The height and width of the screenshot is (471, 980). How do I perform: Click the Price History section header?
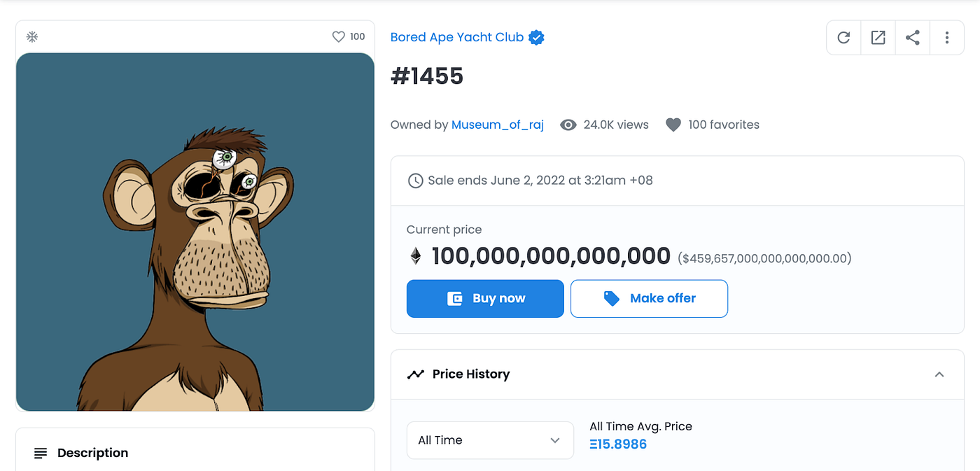coord(471,374)
